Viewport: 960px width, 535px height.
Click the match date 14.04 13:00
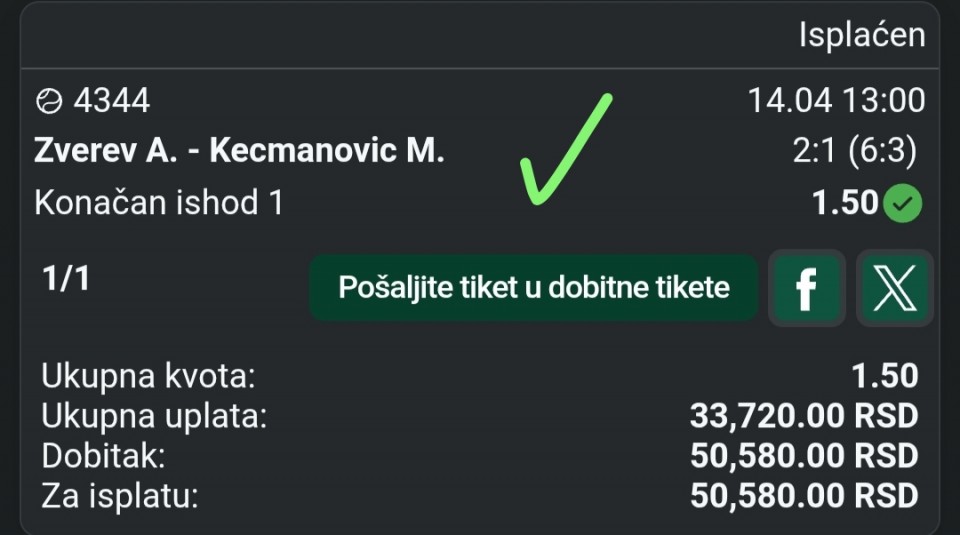coord(836,100)
